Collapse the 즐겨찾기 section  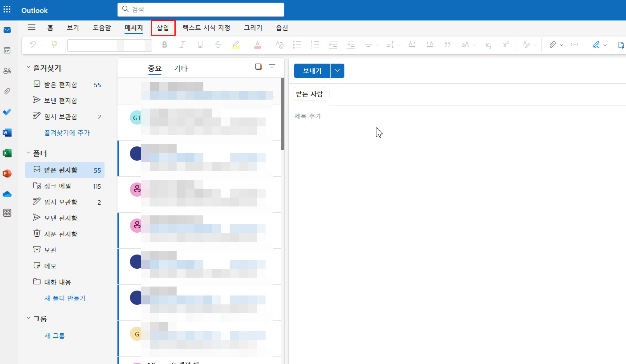click(x=28, y=68)
